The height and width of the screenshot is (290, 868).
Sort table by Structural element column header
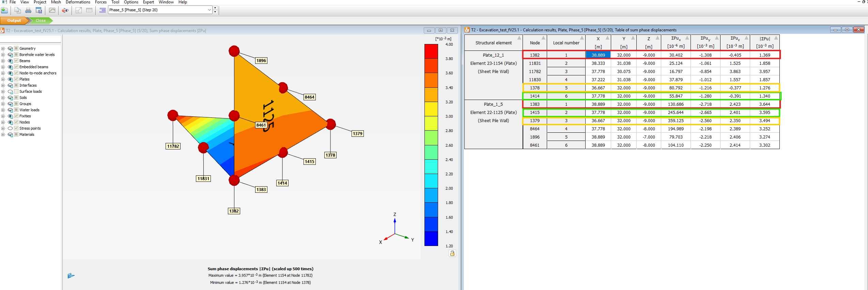coord(493,43)
